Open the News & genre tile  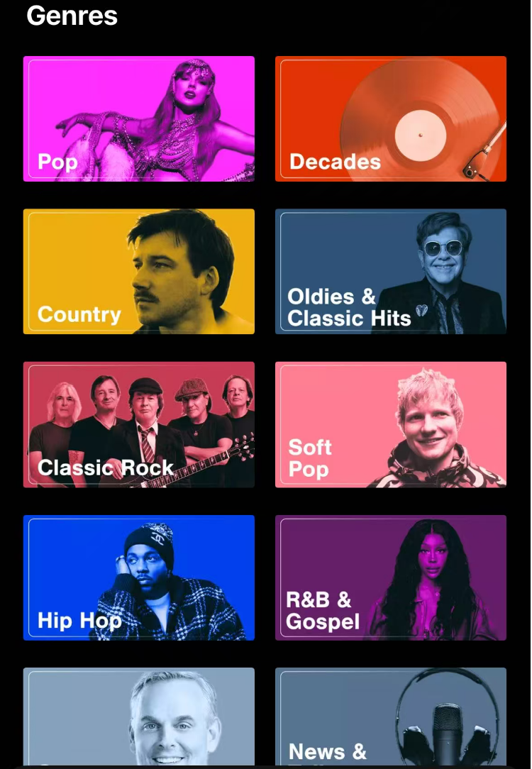coord(391,718)
